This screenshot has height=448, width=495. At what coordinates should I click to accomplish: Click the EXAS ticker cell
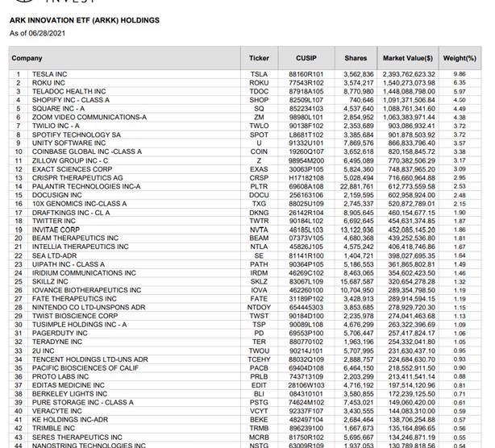[259, 169]
